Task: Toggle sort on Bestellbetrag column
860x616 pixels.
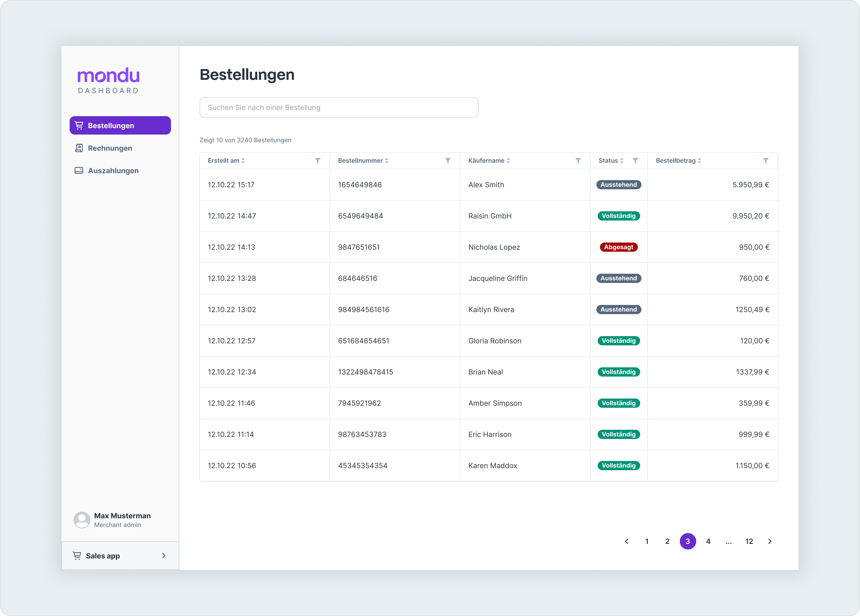Action: [x=699, y=161]
